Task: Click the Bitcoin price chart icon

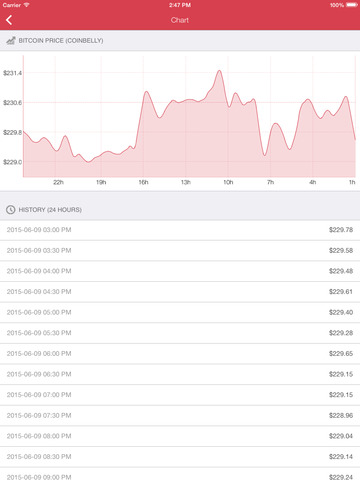Action: click(11, 41)
